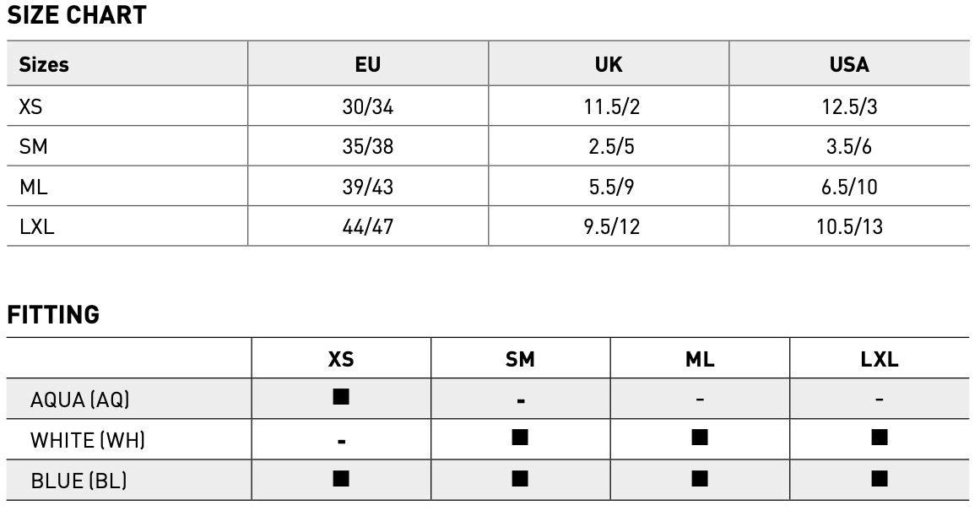Image resolution: width=980 pixels, height=511 pixels.
Task: Click the WHITE SM availability square
Action: tap(520, 438)
